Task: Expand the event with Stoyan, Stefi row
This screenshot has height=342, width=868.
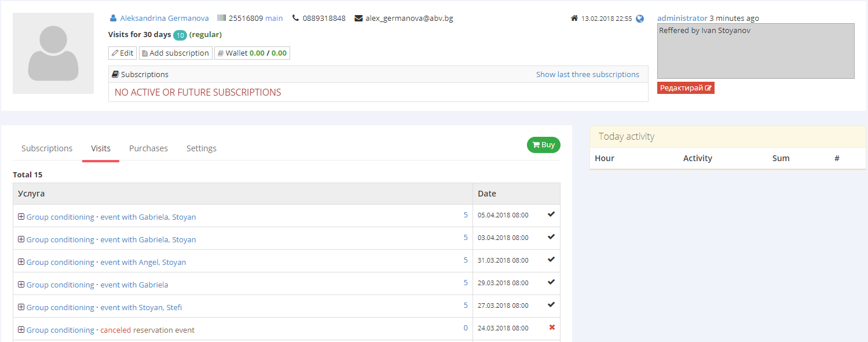Action: pyautogui.click(x=21, y=307)
